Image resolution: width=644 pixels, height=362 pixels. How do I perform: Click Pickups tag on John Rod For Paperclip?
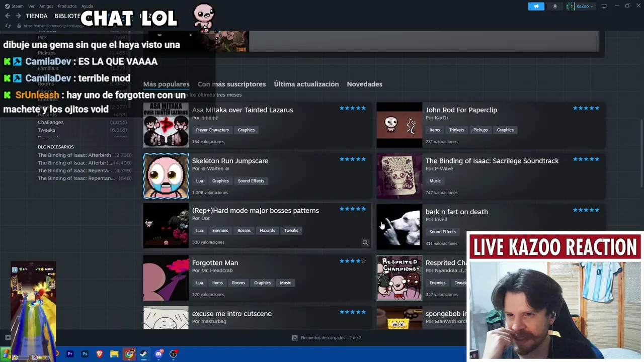click(x=480, y=130)
